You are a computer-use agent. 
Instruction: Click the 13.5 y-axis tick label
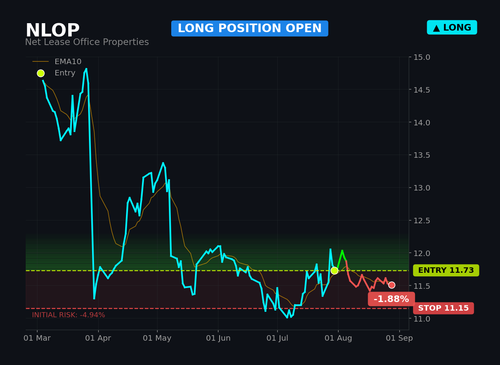pyautogui.click(x=422, y=155)
